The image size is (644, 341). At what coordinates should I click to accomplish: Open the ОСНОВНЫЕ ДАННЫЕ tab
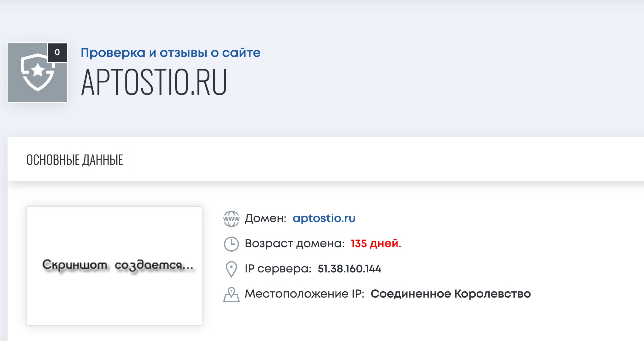[75, 159]
